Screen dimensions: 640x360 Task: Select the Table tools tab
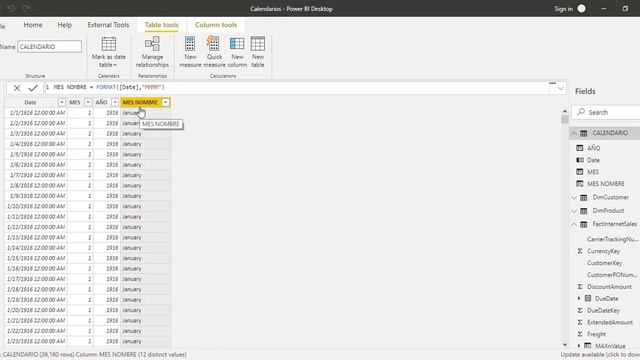(x=162, y=25)
